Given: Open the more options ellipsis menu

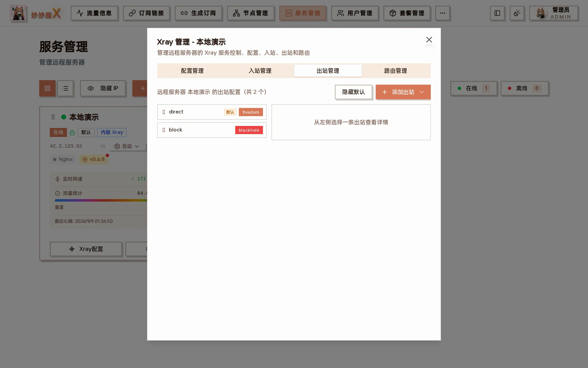Looking at the screenshot, I should tap(442, 13).
